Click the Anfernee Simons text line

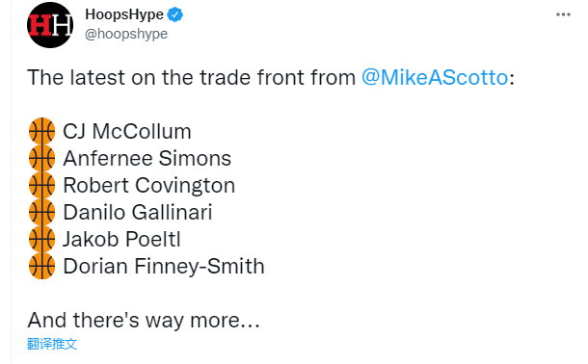click(147, 158)
